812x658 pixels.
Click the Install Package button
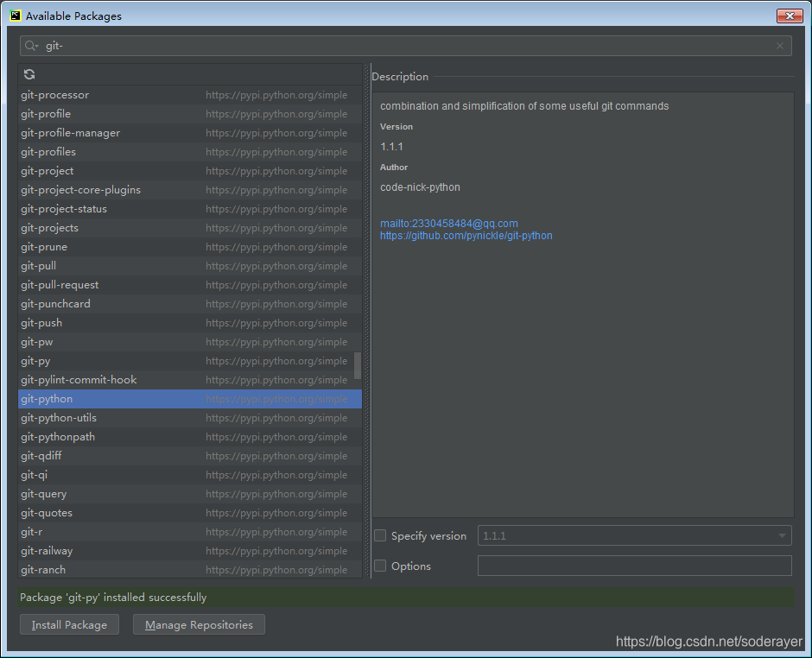pos(68,623)
